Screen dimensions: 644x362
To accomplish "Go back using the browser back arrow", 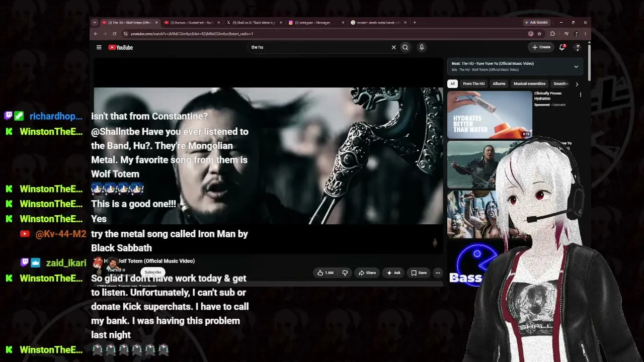I will (96, 34).
